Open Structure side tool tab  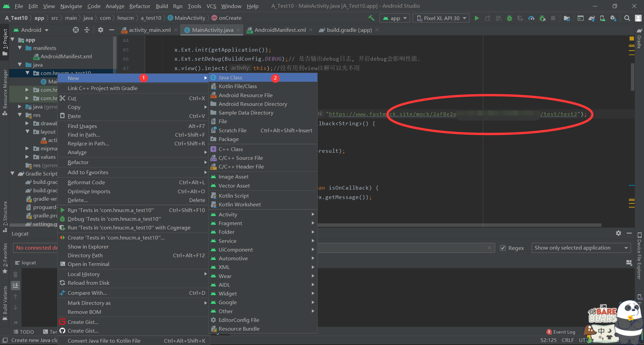pyautogui.click(x=5, y=216)
